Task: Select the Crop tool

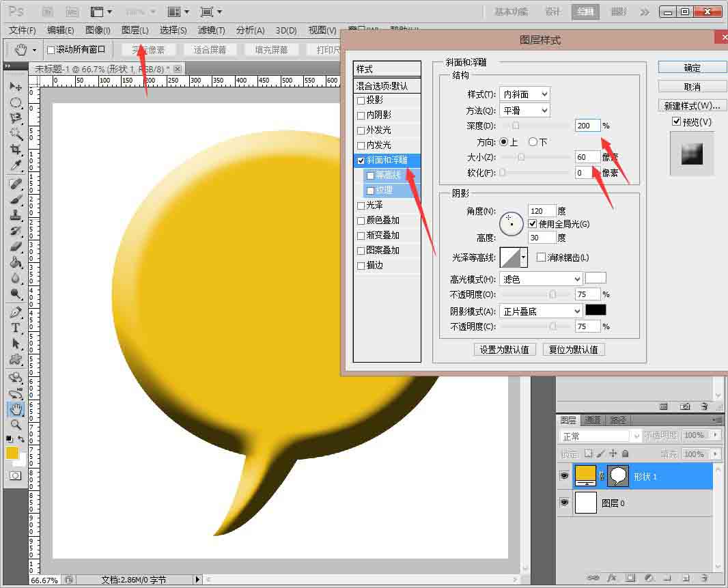Action: (16, 149)
